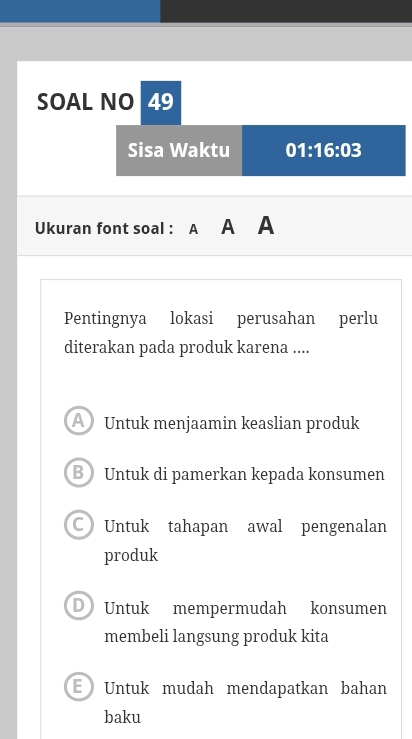Click the dark section of top bar
This screenshot has width=412, height=739.
[x=286, y=11]
